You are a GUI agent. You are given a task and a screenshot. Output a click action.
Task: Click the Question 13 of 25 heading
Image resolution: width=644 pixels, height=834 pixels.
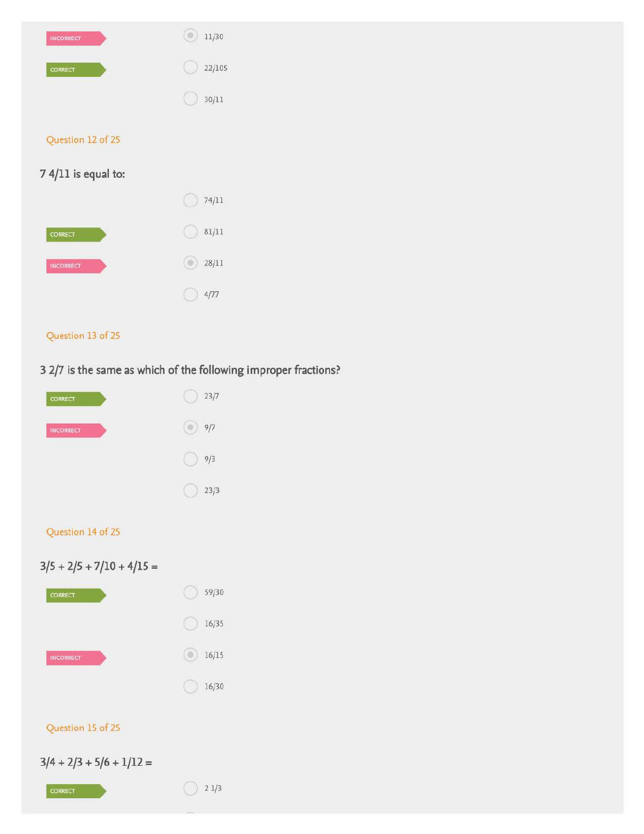[x=83, y=336]
